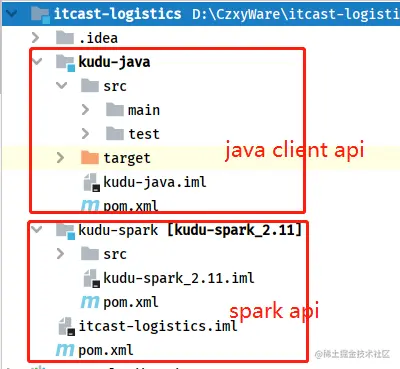The image size is (400, 369).
Task: Click the project path D:\CzxyWare\itcast-logisti
Action: click(296, 14)
